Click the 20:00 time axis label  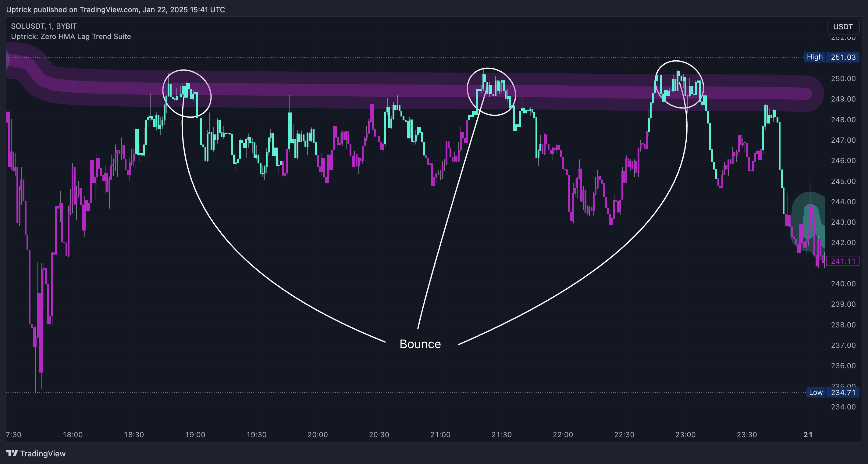[318, 435]
